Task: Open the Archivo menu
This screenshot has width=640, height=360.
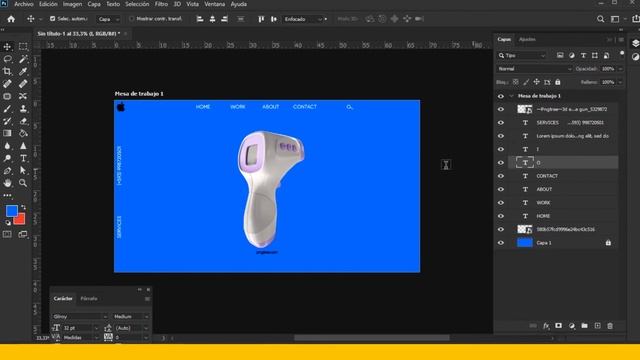Action: (24, 4)
